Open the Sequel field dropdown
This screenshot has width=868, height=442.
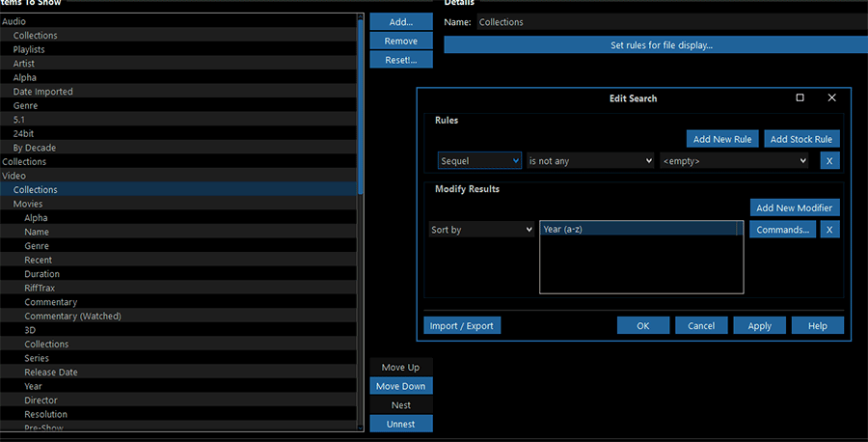coord(479,160)
